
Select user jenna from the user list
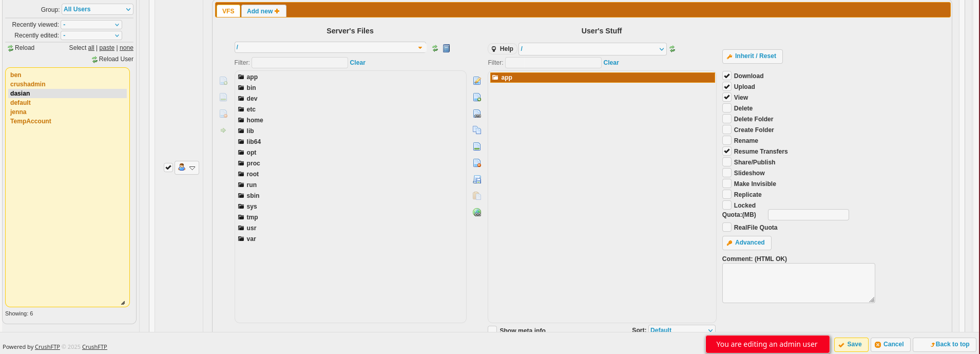coord(18,112)
